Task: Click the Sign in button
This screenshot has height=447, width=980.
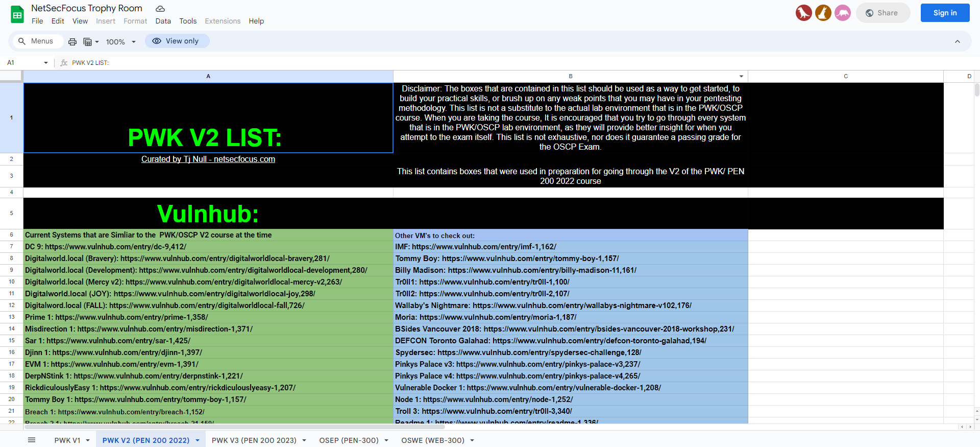Action: 945,13
